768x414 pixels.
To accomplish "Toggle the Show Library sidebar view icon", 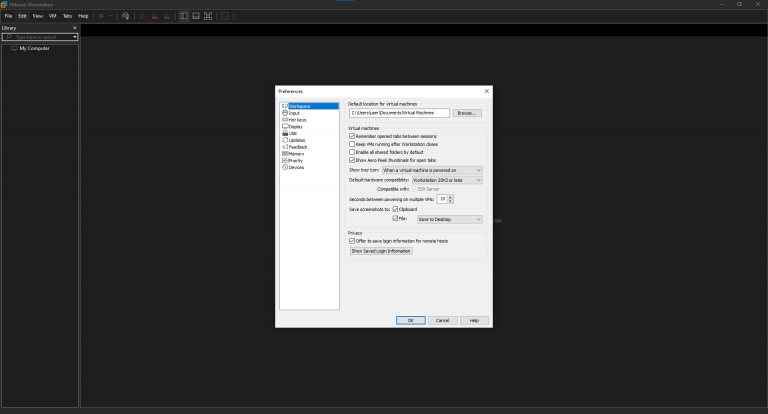I will coord(184,16).
